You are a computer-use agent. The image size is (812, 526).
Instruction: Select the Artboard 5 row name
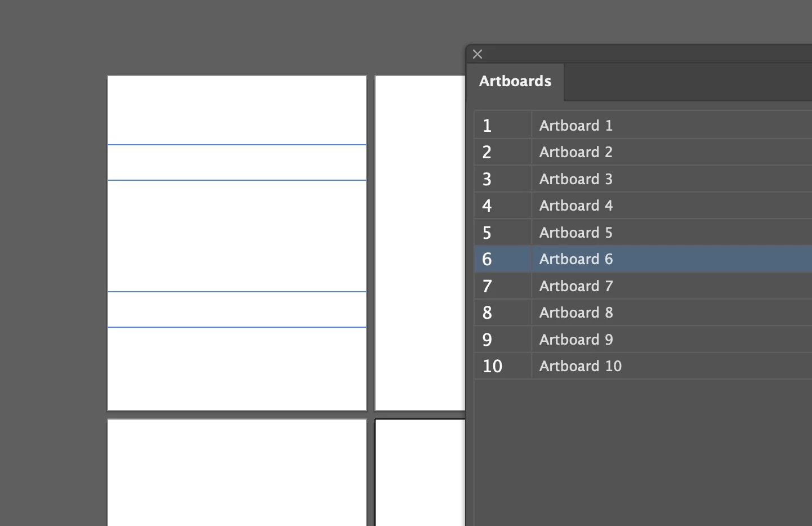click(x=575, y=233)
